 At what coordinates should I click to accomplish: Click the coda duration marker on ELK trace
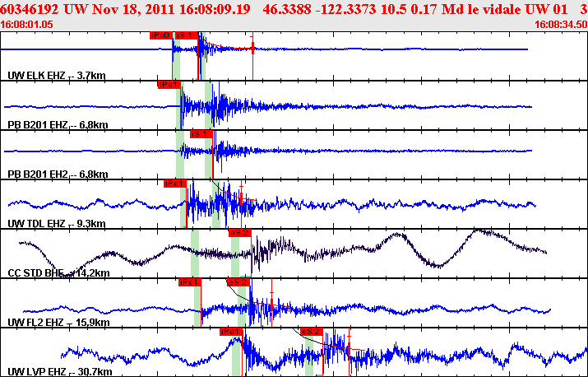(x=252, y=48)
